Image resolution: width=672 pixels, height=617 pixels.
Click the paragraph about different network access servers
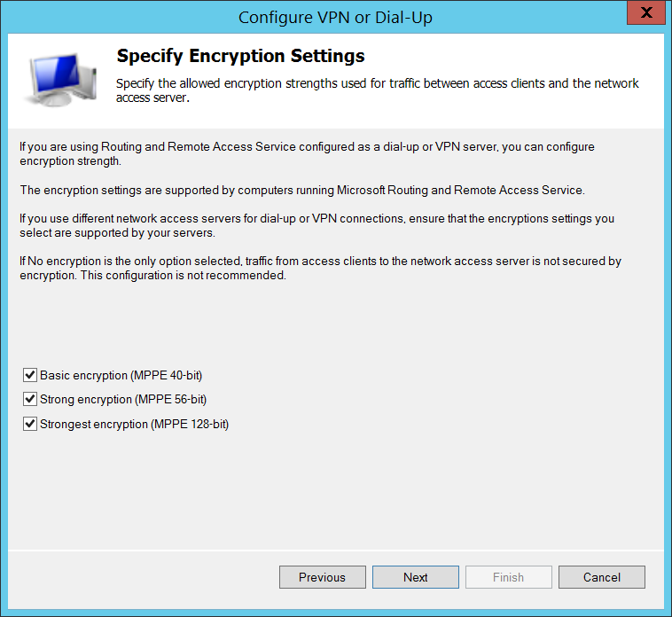[x=316, y=225]
